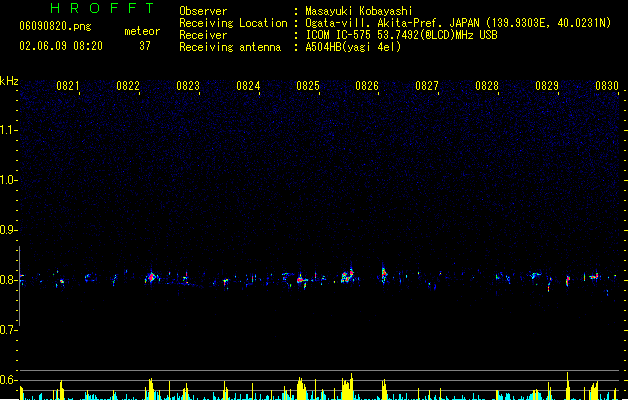Click the echo just after 0826
Image resolution: width=629 pixels, height=400 pixels.
point(384,275)
